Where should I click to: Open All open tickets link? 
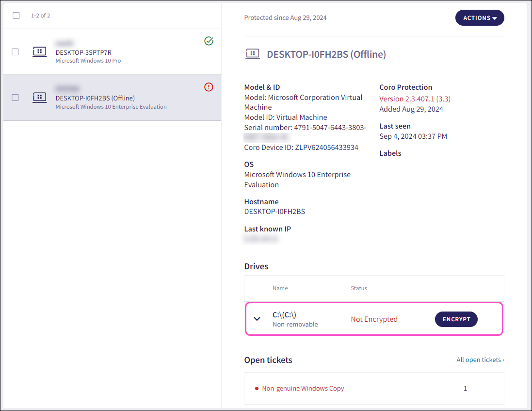pos(480,360)
